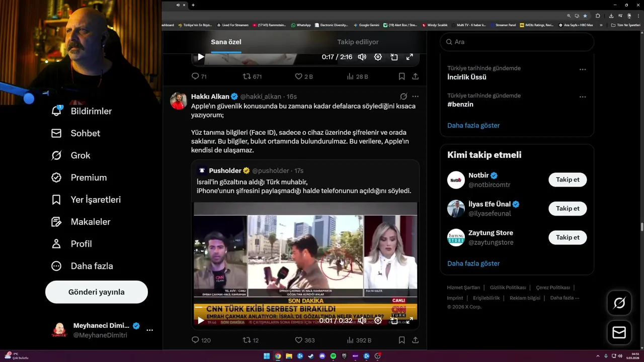Image resolution: width=644 pixels, height=362 pixels.
Task: Open Grok from the sidebar
Action: (70, 155)
